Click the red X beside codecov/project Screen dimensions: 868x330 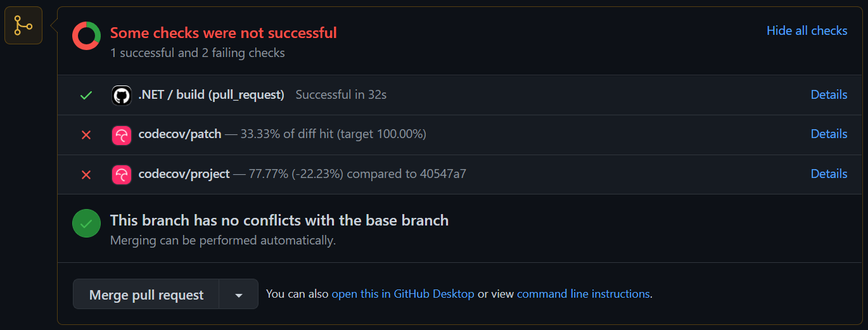[86, 174]
